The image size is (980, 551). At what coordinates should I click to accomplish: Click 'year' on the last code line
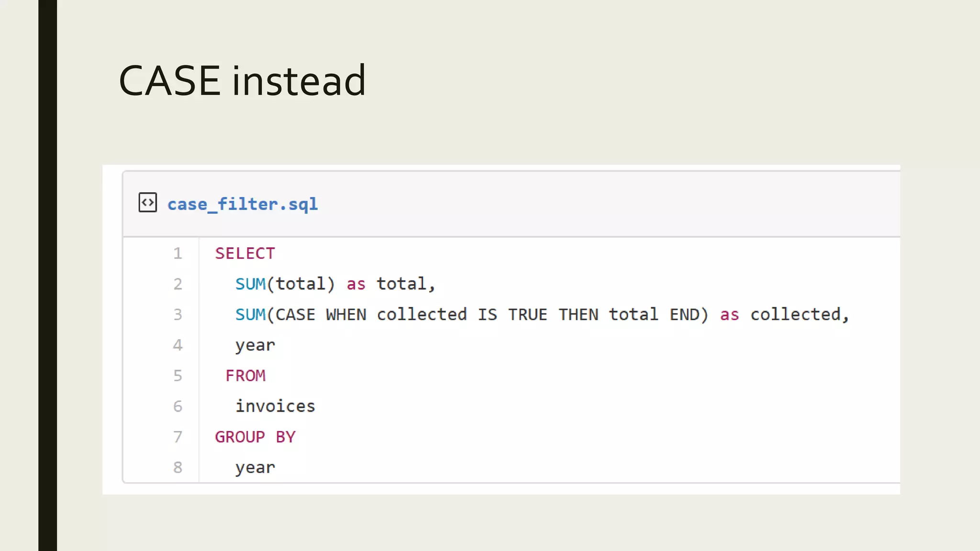pos(255,467)
